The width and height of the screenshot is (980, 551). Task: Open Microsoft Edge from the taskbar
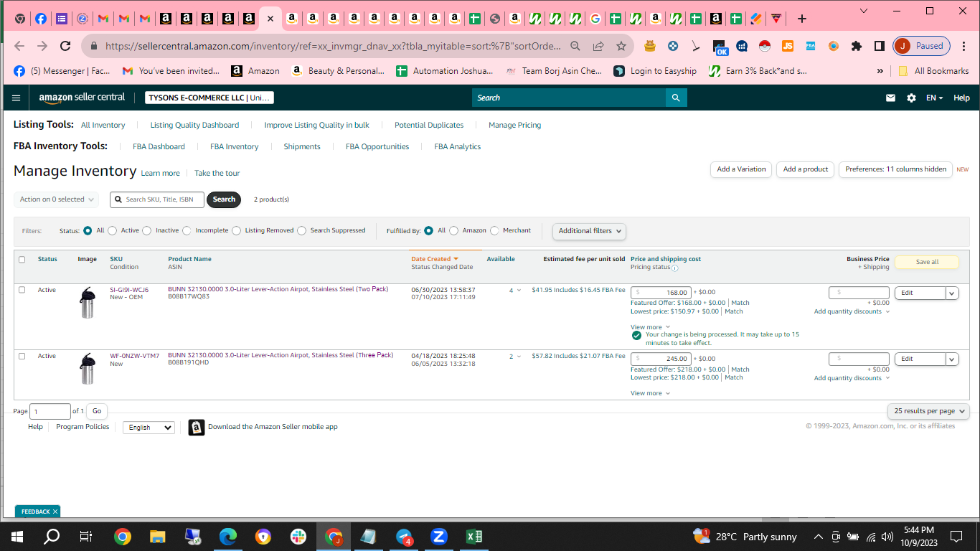pyautogui.click(x=227, y=536)
